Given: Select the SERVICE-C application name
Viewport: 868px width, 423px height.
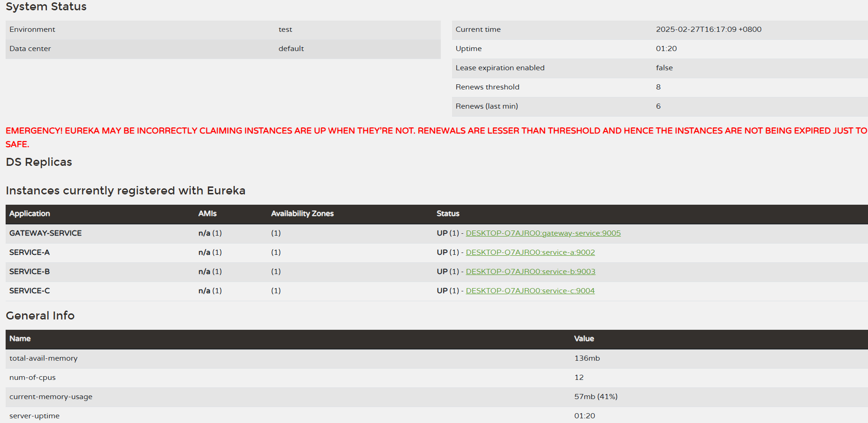Looking at the screenshot, I should (30, 291).
